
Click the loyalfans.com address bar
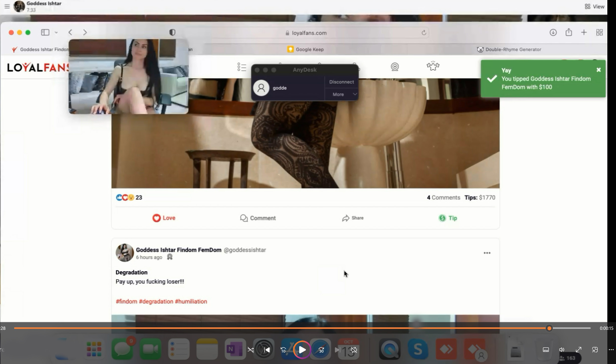point(309,33)
